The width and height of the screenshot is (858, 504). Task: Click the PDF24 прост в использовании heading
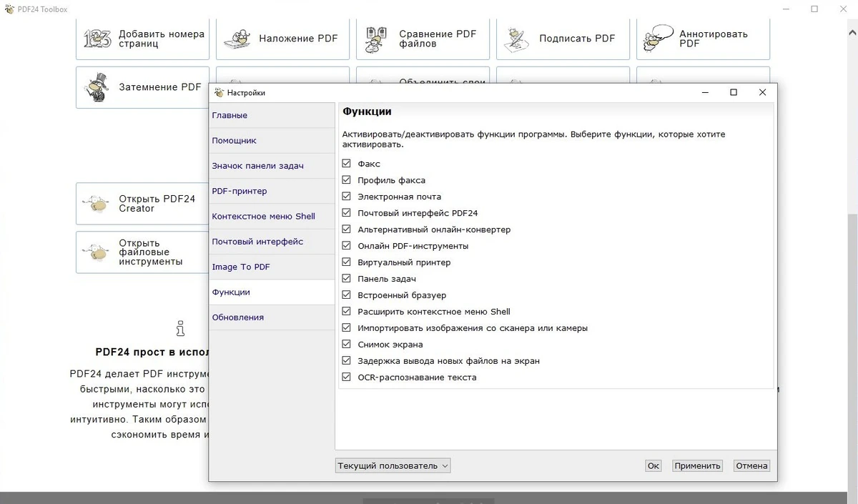[152, 352]
